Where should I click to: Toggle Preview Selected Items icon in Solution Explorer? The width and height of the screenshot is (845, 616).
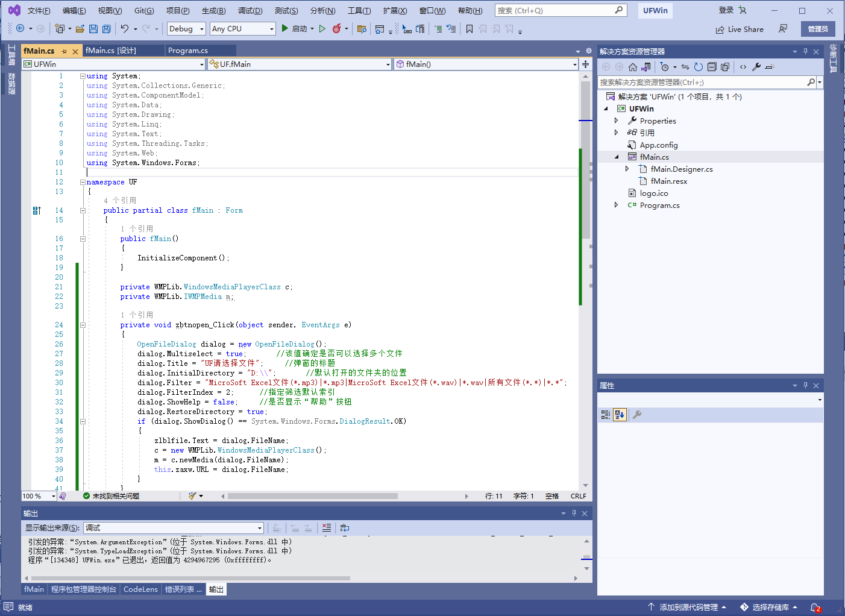770,67
